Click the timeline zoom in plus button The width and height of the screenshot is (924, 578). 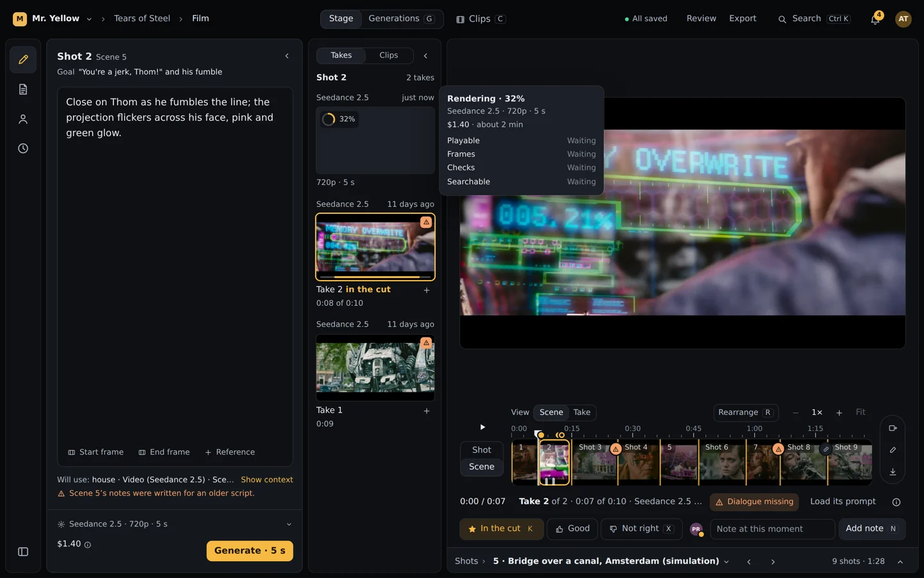click(839, 412)
